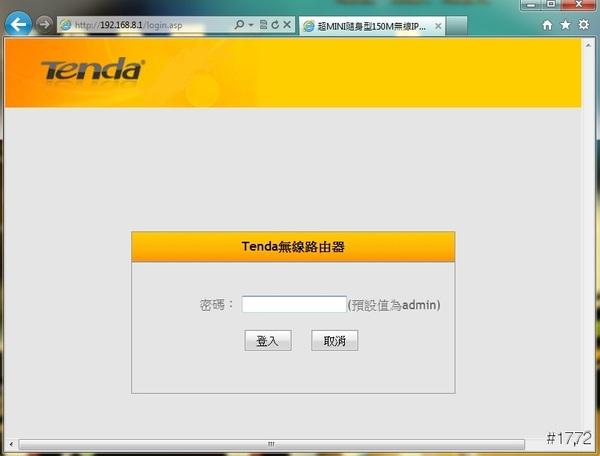The width and height of the screenshot is (600, 456).
Task: Minimize the browser window
Action: coord(531,5)
